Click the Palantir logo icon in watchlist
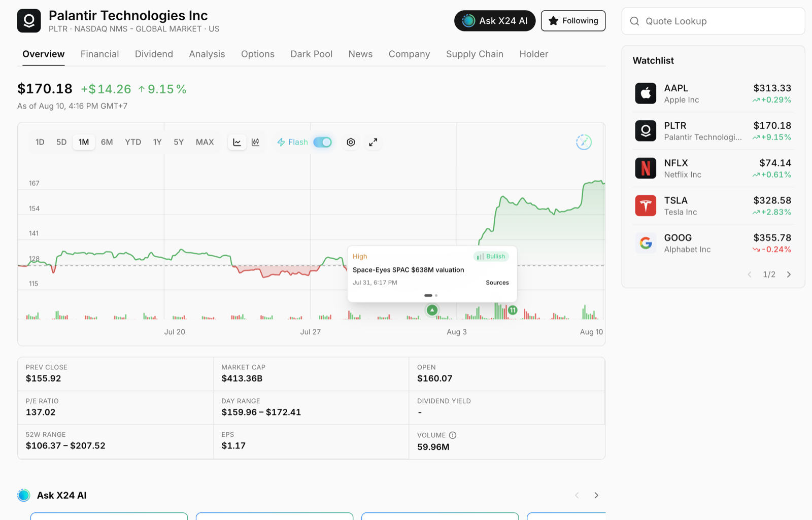Viewport: 812px width, 520px height. click(646, 131)
